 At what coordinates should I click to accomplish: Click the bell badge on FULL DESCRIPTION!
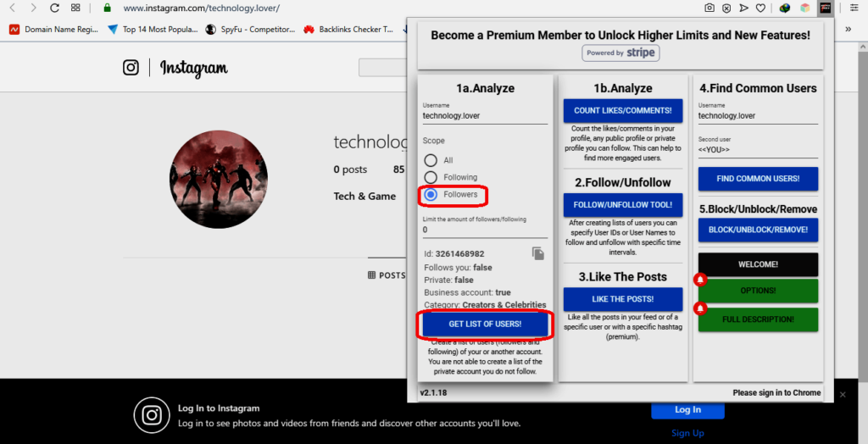pos(700,308)
